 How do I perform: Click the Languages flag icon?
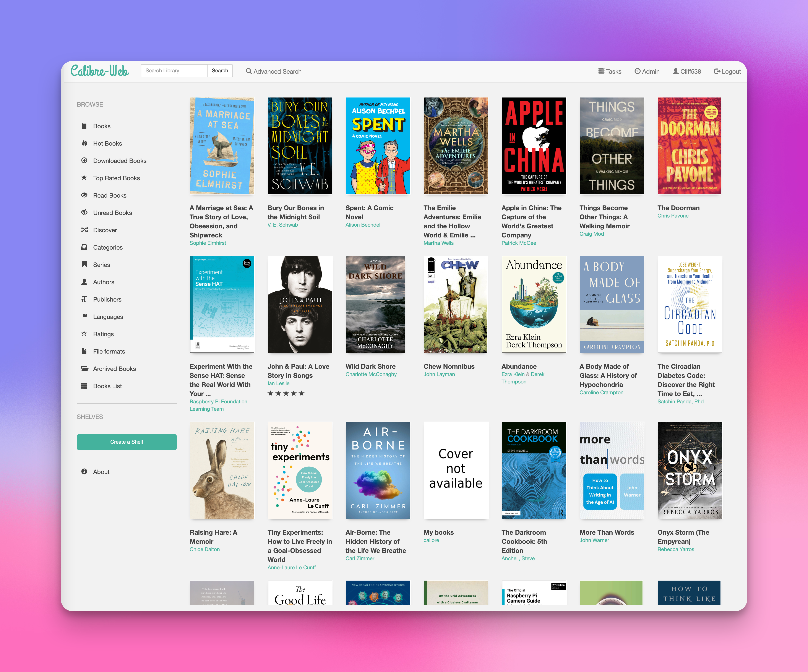click(84, 316)
